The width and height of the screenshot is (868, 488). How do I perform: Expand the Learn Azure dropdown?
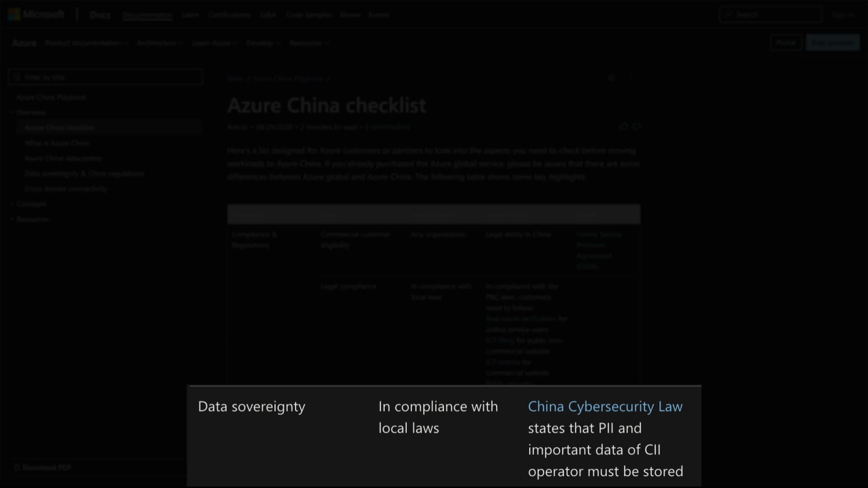[214, 43]
